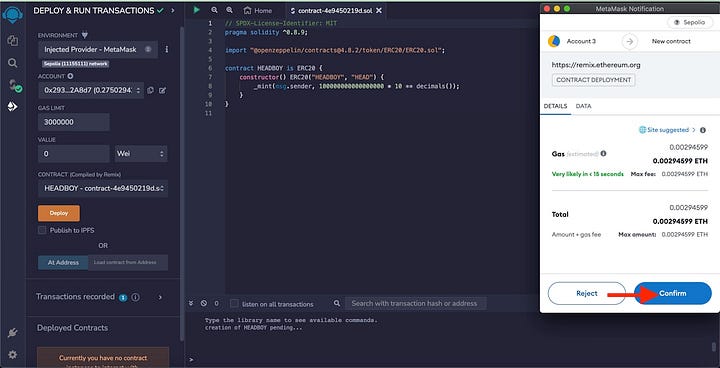This screenshot has height=368, width=720.
Task: Click the Very likely in < 15 seconds text
Action: point(587,174)
